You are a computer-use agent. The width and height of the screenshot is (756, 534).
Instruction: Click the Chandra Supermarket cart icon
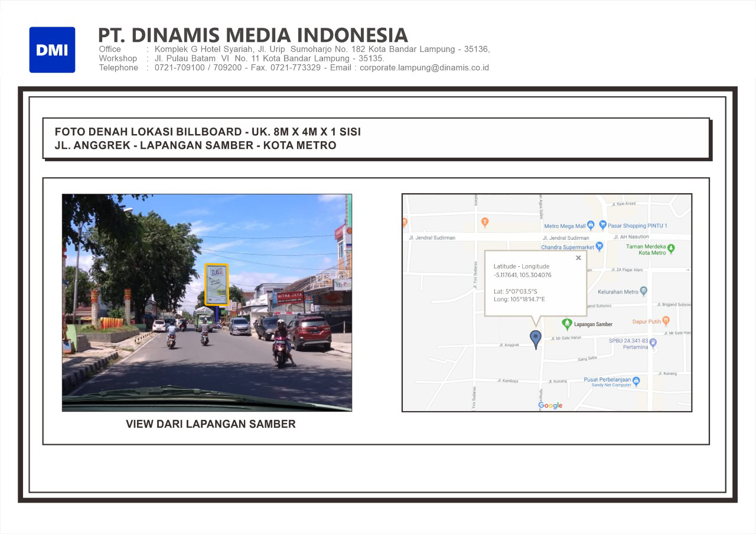[x=599, y=247]
